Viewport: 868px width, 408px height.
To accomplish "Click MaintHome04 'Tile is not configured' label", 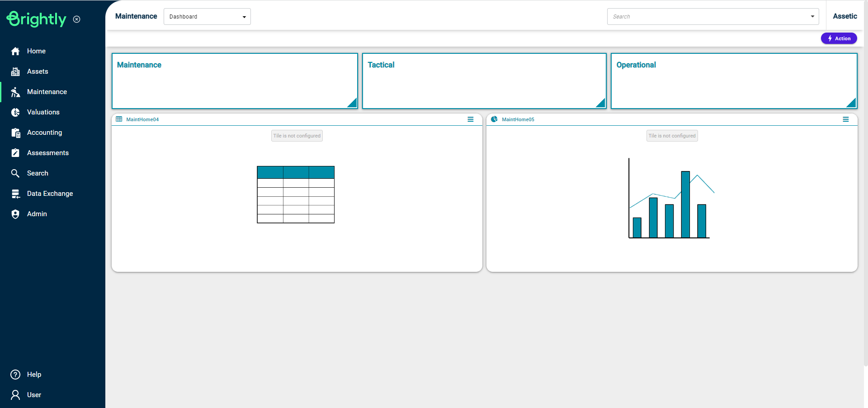I will [x=297, y=136].
